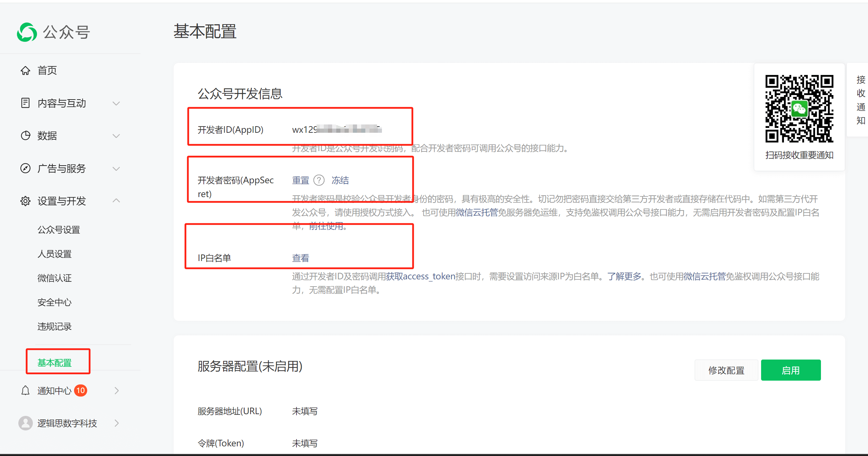
Task: Expand the 广告与服务 chevron
Action: 116,169
